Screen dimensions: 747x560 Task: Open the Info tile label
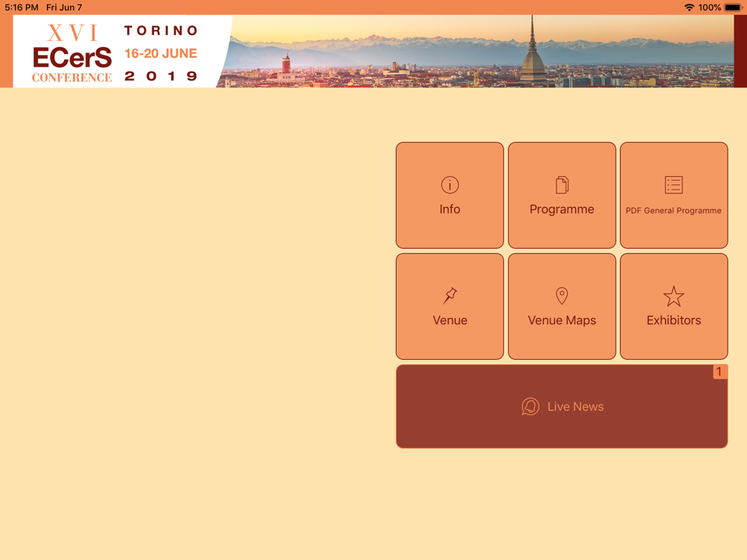click(x=450, y=209)
